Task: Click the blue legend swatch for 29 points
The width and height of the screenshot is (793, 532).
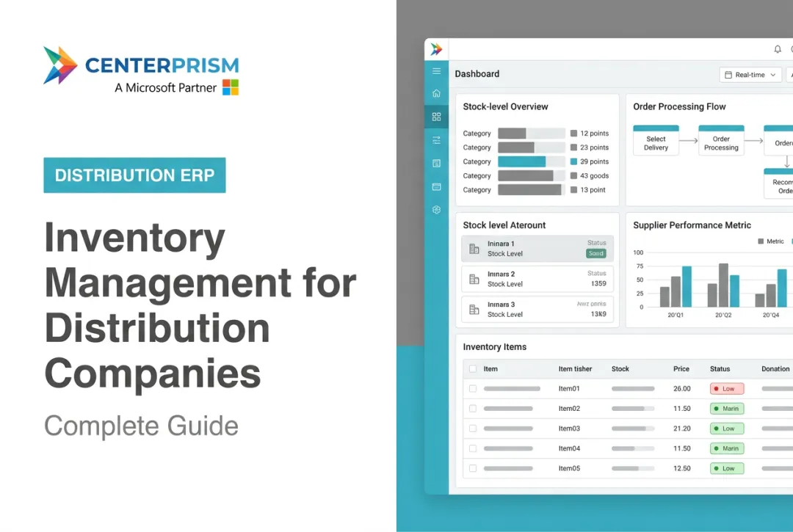Action: click(573, 161)
